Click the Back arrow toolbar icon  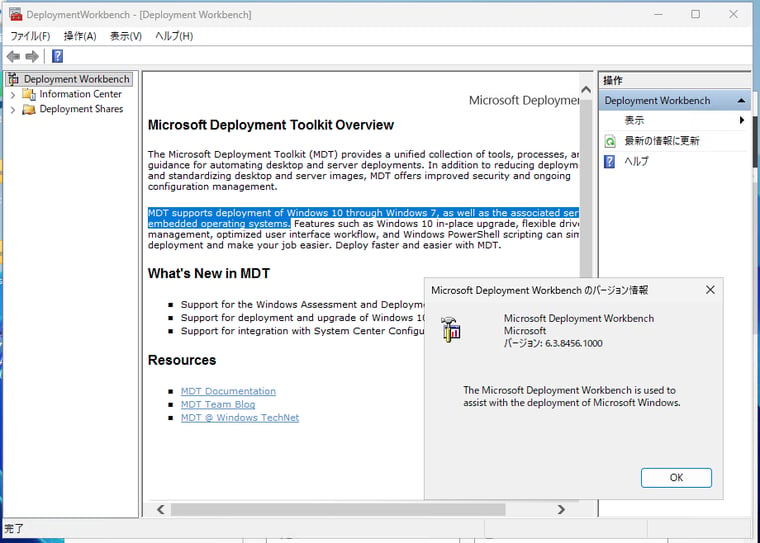tap(13, 57)
